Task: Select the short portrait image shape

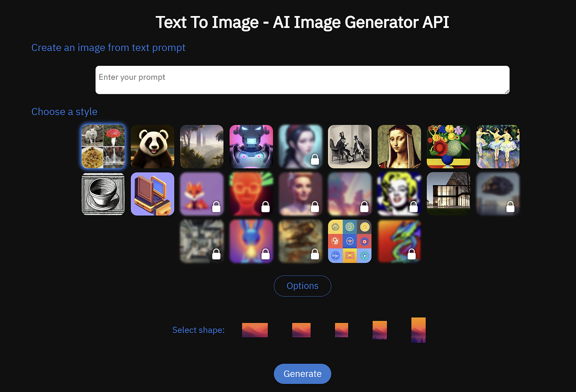Action: [380, 330]
